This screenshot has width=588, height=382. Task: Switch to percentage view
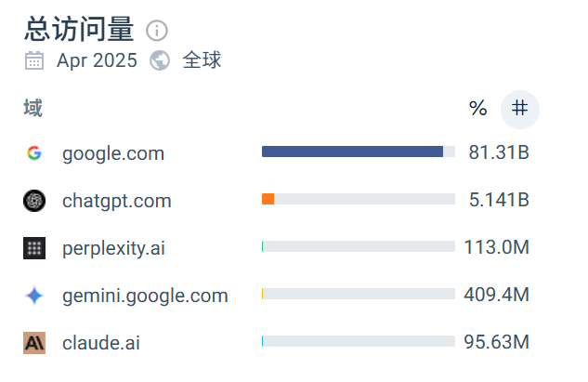[x=477, y=109]
